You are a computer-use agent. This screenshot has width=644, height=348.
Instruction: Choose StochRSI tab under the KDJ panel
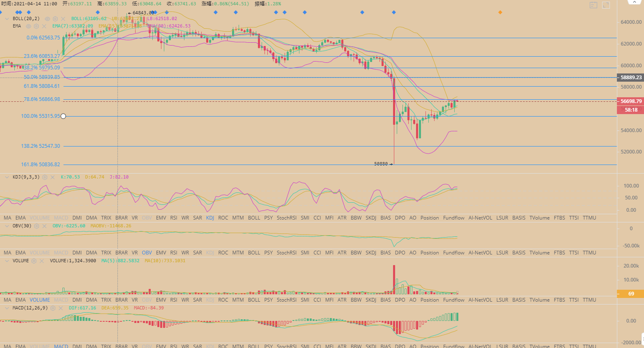(287, 218)
